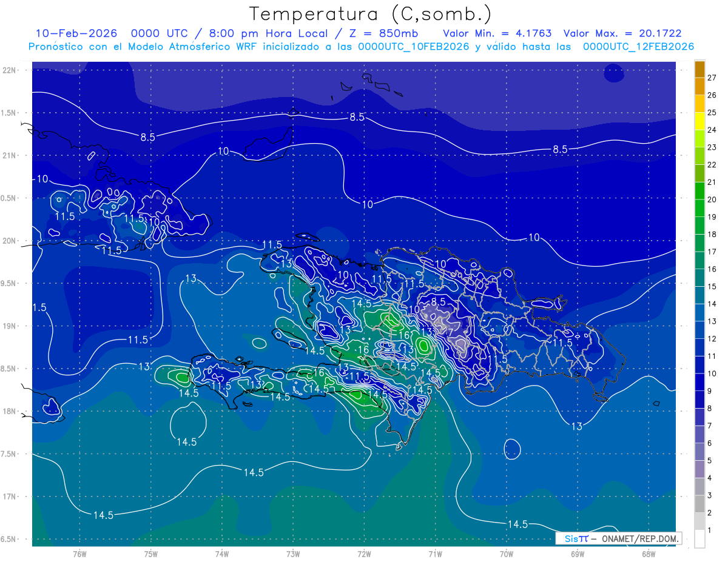Click the '10' contour label just east of 70W
728x562 pixels.
pyautogui.click(x=534, y=237)
